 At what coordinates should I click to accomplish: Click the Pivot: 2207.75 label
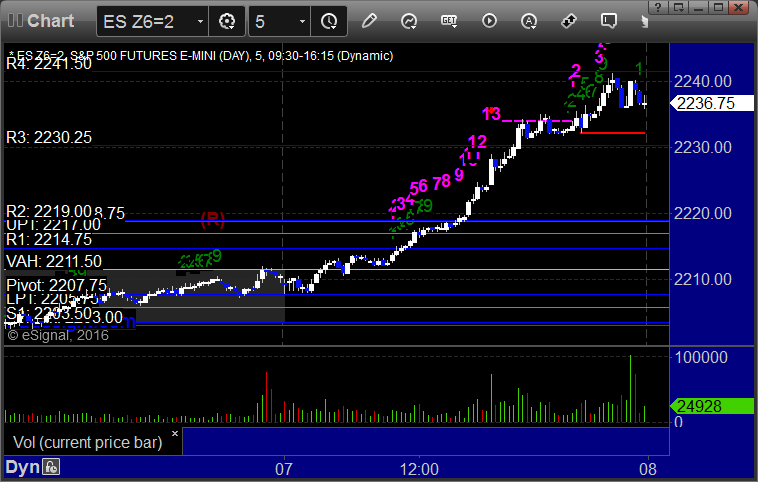57,285
